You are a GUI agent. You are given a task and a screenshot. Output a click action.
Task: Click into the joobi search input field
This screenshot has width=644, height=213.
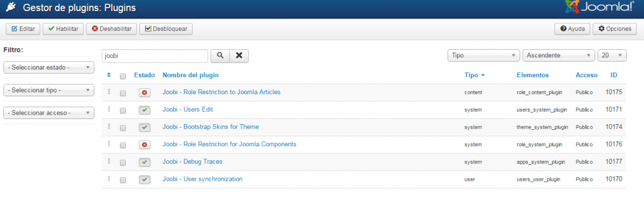coord(155,56)
